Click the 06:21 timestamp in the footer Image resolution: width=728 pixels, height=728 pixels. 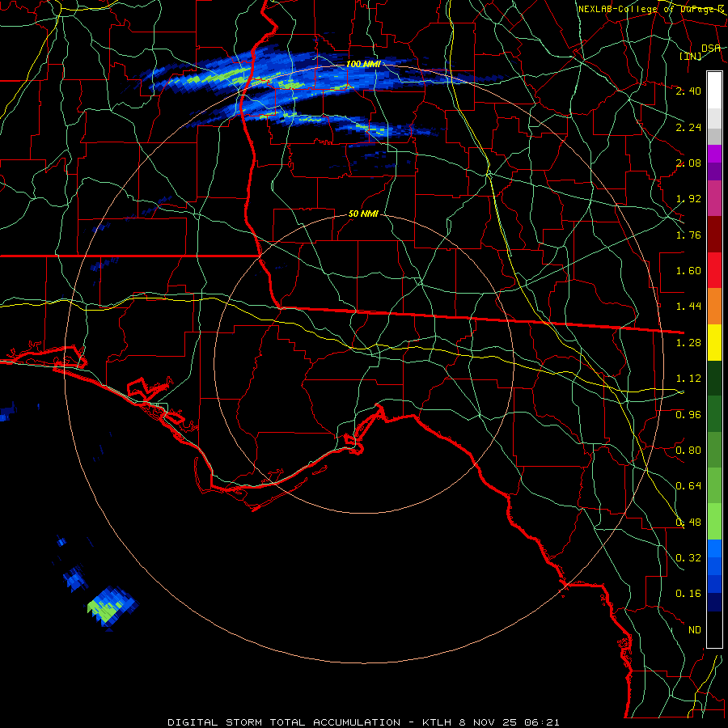(x=542, y=722)
